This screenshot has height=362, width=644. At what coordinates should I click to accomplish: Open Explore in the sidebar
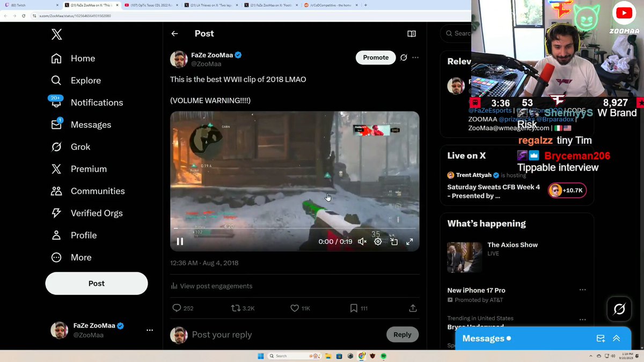coord(76,80)
